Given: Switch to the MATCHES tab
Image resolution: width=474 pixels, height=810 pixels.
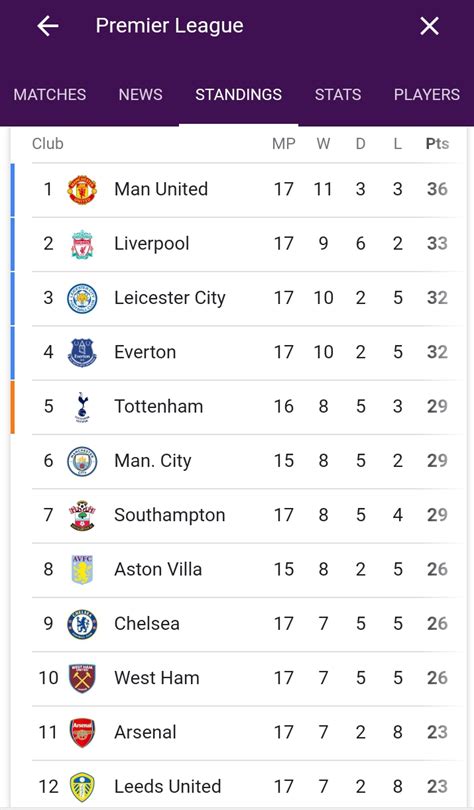Looking at the screenshot, I should point(50,95).
